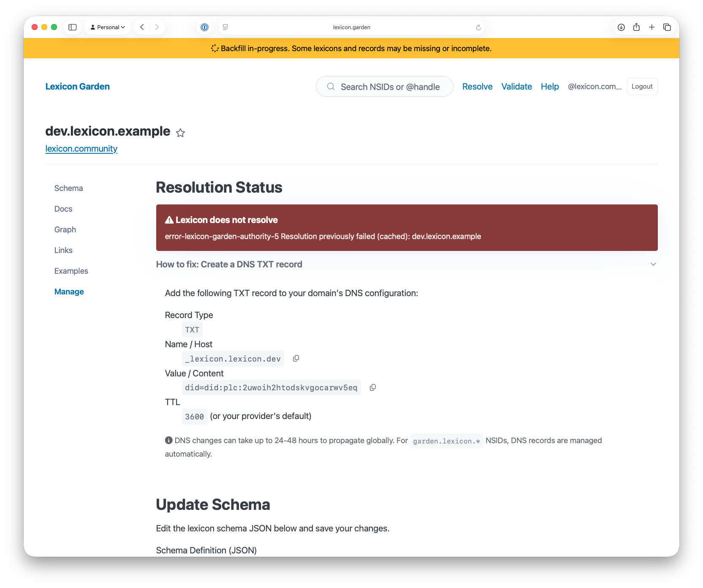The width and height of the screenshot is (703, 588).
Task: Show the tab overview
Action: click(667, 27)
